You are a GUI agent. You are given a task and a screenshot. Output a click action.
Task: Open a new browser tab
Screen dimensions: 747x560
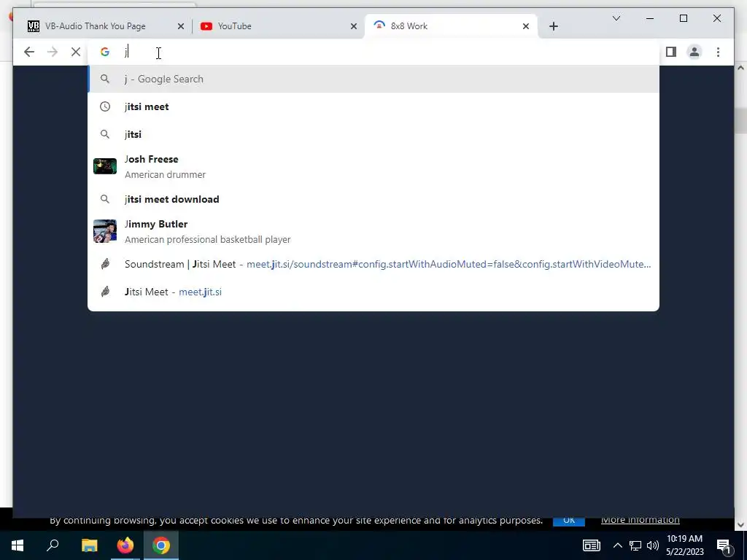(x=553, y=26)
